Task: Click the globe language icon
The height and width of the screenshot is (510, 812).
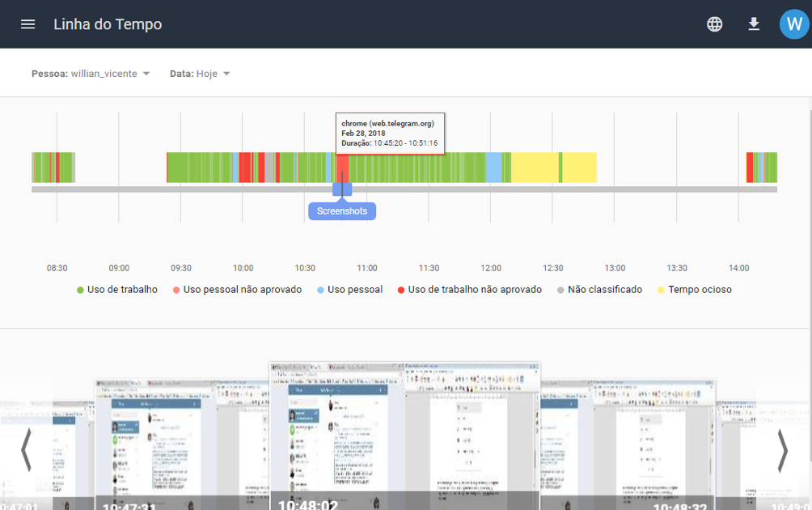Action: click(714, 24)
